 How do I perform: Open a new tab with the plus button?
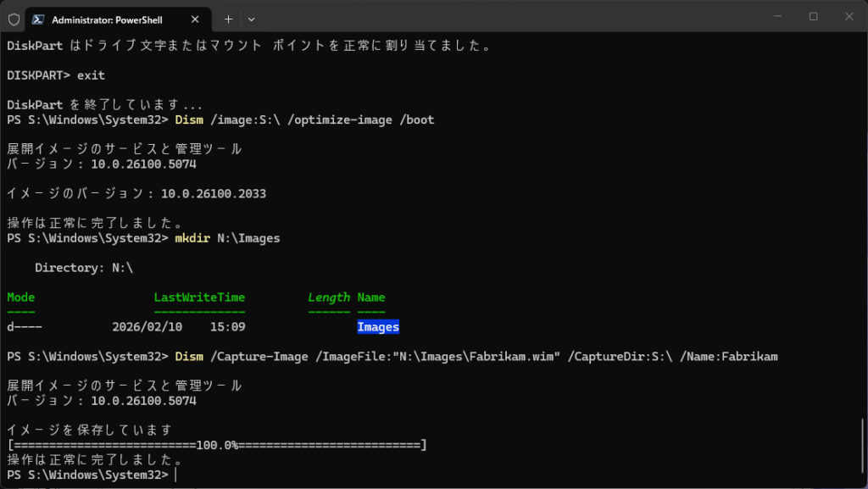coord(228,19)
